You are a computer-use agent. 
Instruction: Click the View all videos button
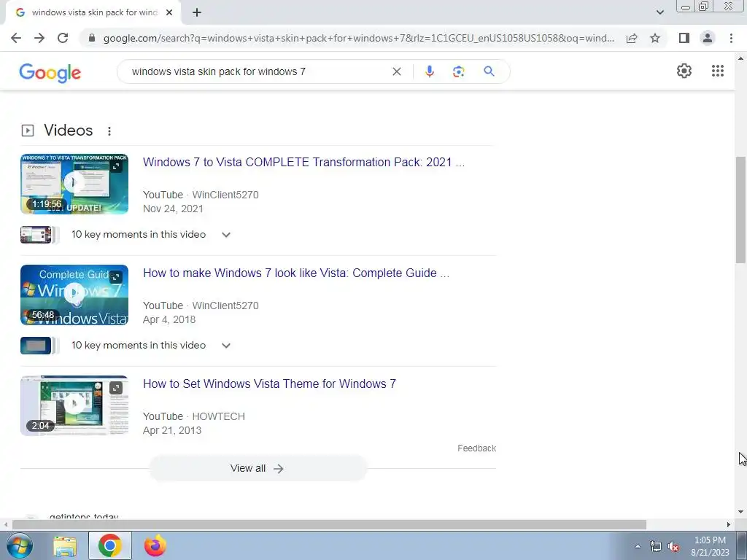258,469
